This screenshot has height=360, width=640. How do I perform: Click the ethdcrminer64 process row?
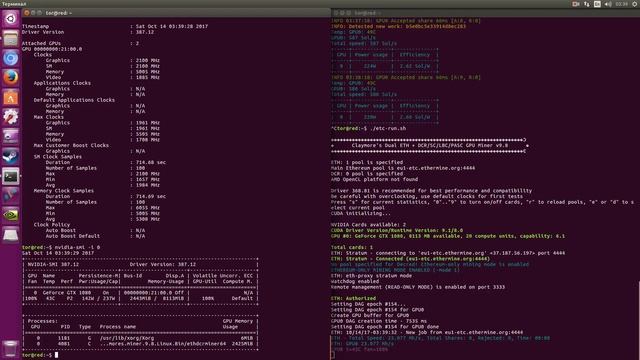(x=140, y=344)
